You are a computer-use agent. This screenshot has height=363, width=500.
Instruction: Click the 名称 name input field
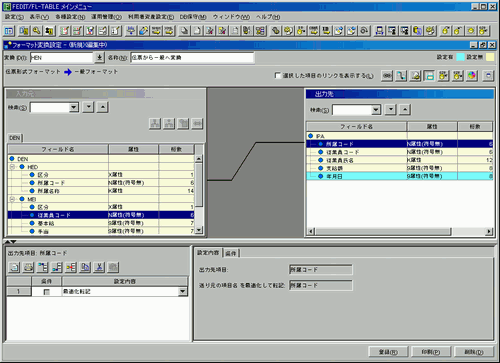192,57
